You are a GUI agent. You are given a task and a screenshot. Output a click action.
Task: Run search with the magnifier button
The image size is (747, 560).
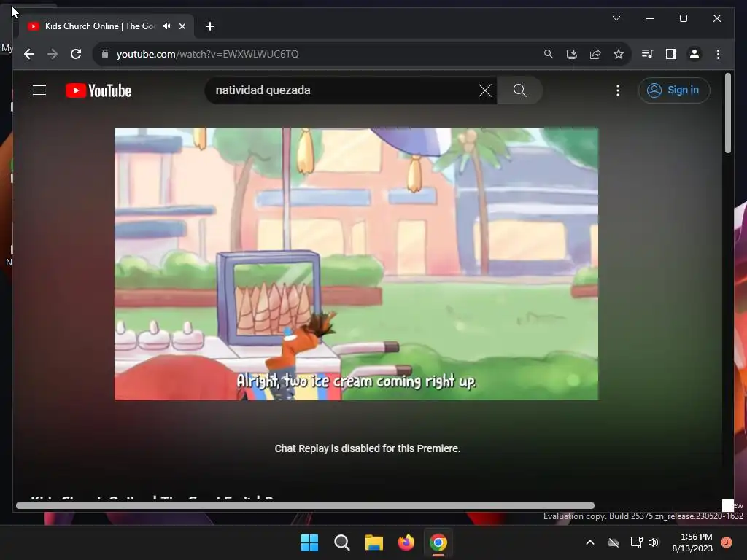point(519,90)
